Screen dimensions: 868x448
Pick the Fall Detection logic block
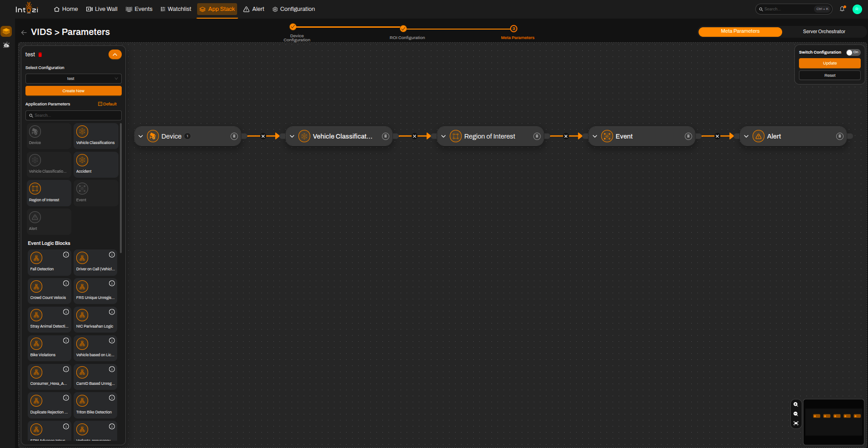click(x=49, y=262)
